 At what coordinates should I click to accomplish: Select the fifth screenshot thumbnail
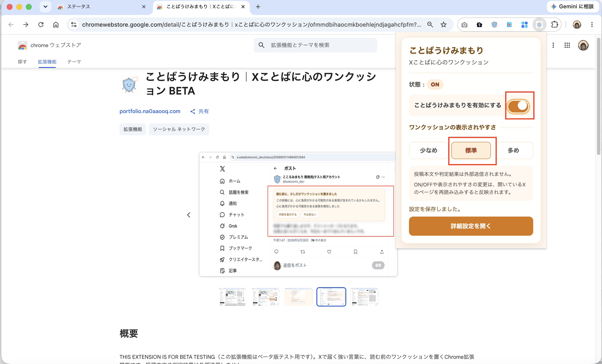pyautogui.click(x=364, y=297)
